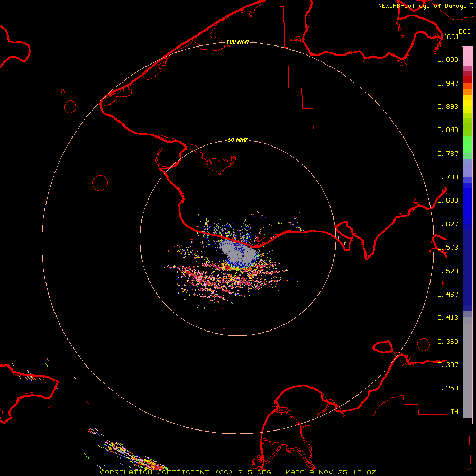
Task: Click the 0.733 scale value
Action: tap(448, 177)
